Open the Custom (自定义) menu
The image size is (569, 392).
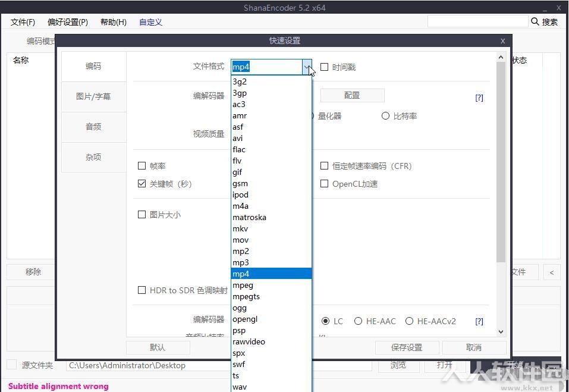point(150,22)
